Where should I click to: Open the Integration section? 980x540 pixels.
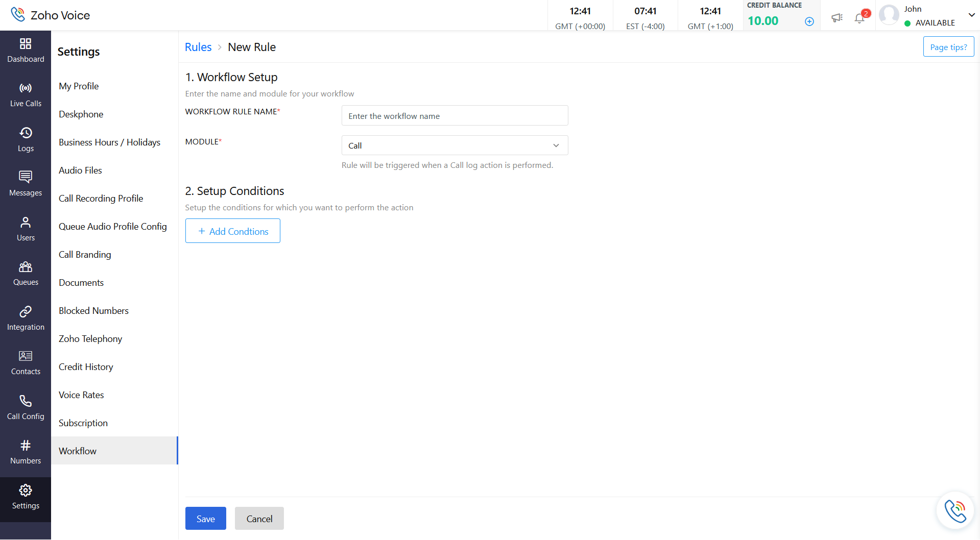(x=26, y=318)
